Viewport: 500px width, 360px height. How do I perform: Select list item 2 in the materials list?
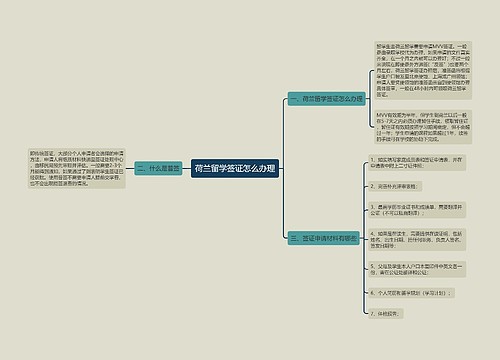(395, 186)
